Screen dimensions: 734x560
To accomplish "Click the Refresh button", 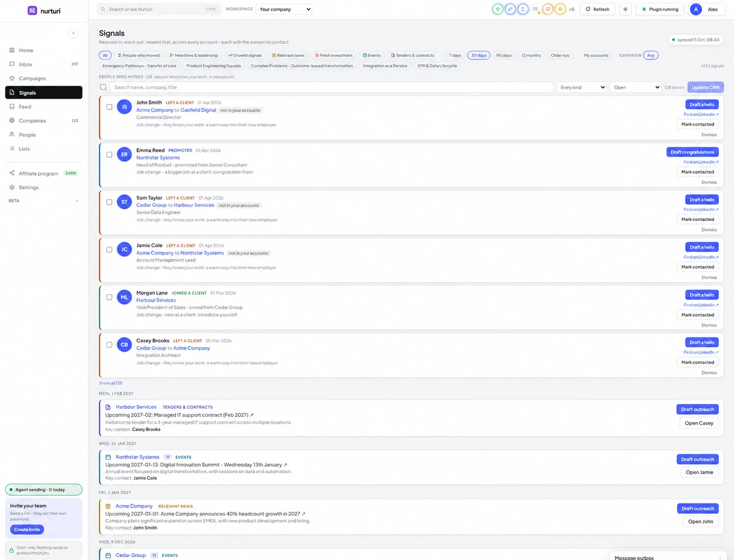I will point(598,9).
